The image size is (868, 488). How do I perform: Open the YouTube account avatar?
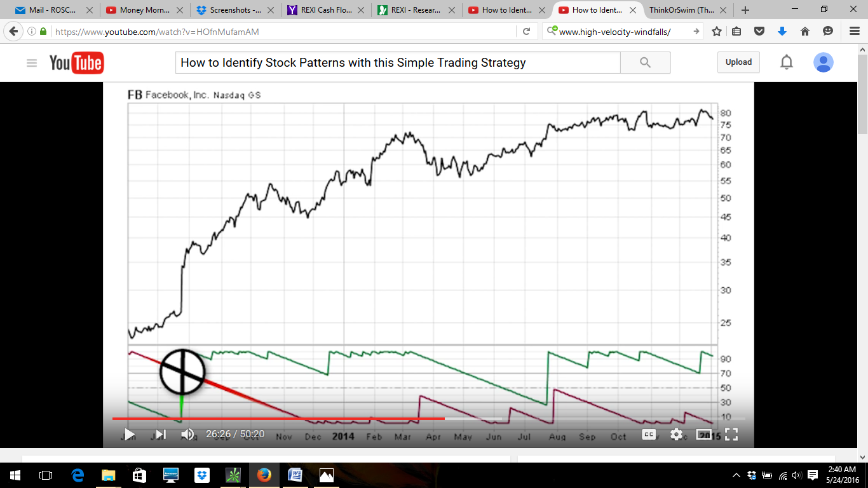click(824, 62)
